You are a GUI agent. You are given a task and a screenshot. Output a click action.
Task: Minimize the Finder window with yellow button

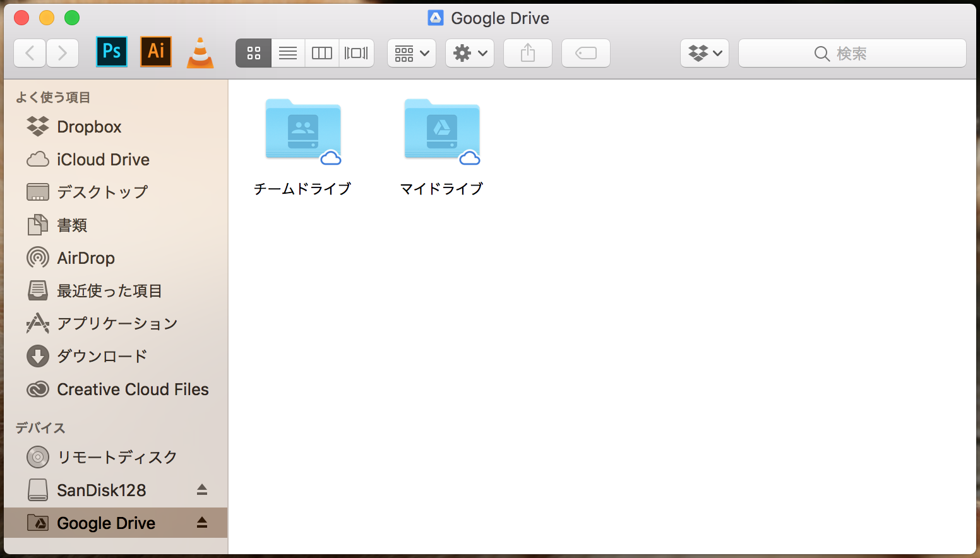(x=47, y=18)
